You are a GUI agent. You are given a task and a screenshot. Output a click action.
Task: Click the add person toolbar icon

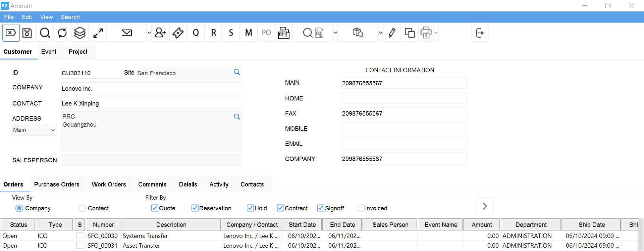[161, 33]
